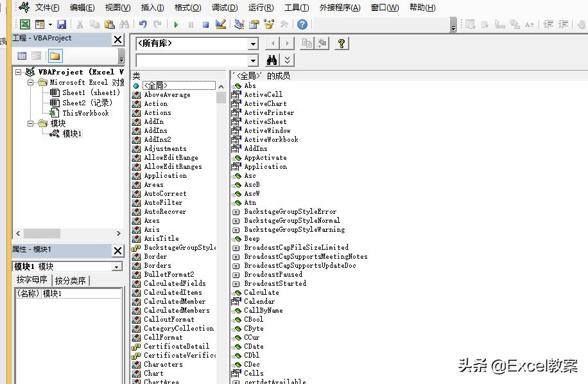Open the 所有库 library dropdown
Screen dimensions: 588x384
click(x=253, y=44)
